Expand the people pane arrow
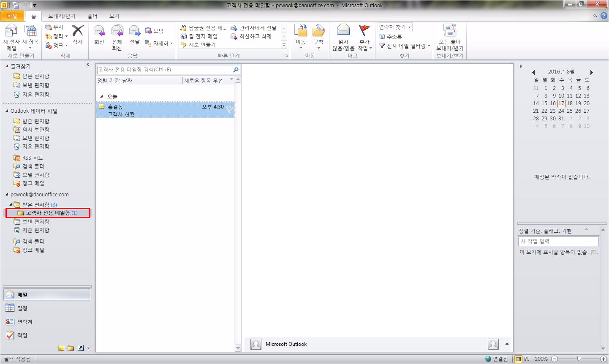The width and height of the screenshot is (609, 364). 507,344
